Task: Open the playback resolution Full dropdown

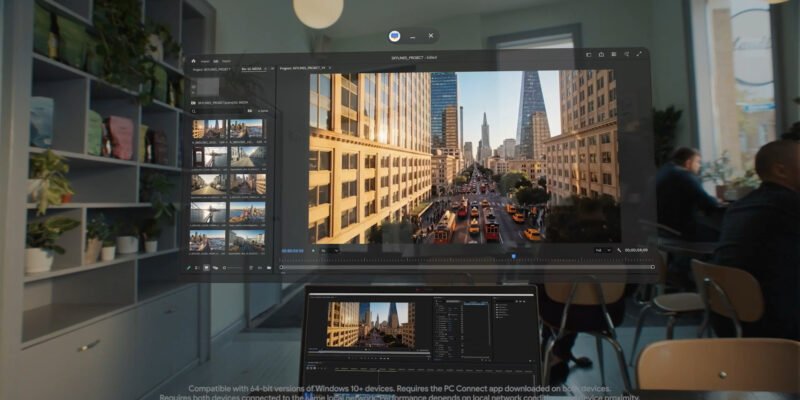Action: pyautogui.click(x=604, y=250)
